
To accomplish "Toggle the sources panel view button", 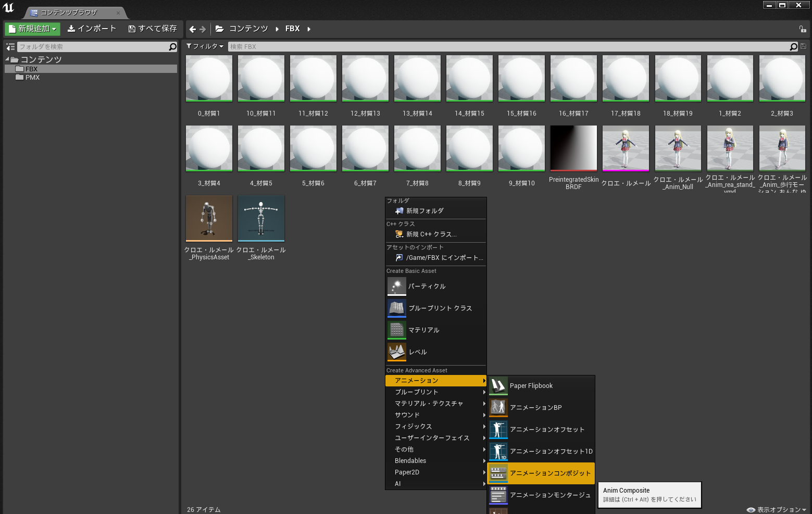I will click(10, 47).
